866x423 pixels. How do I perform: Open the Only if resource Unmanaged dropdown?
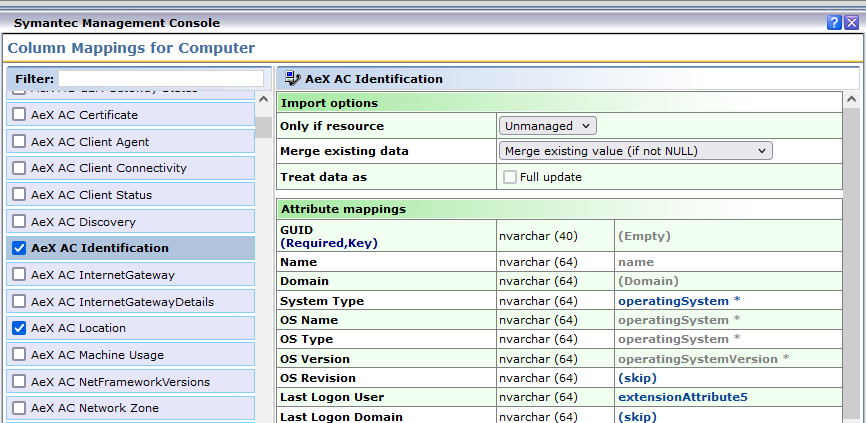pyautogui.click(x=548, y=126)
